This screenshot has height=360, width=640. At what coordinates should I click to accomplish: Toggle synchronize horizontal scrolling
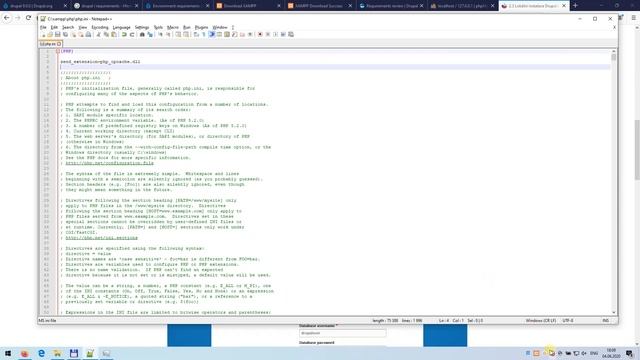(x=187, y=35)
